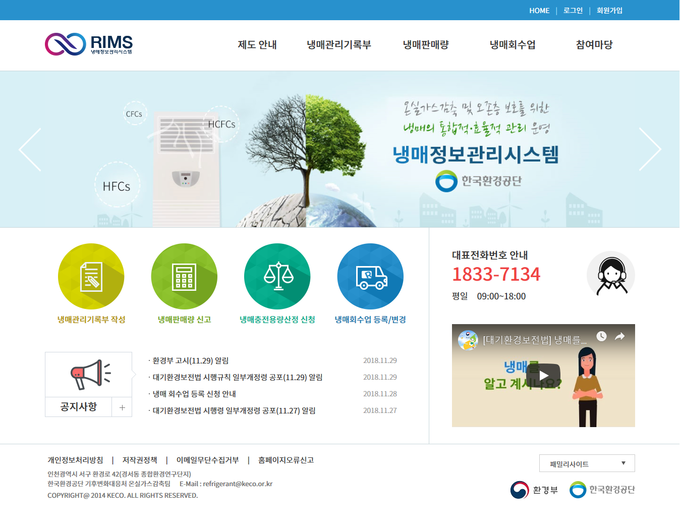680x521 pixels.
Task: Click the RIMS logo in the header
Action: tap(89, 44)
